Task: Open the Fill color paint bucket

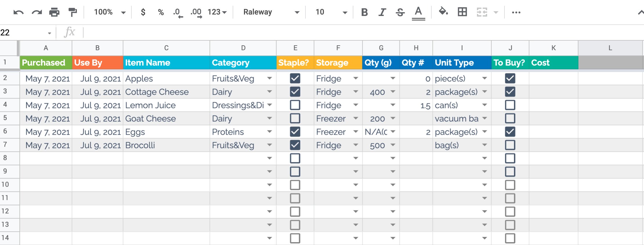Action: (x=443, y=12)
